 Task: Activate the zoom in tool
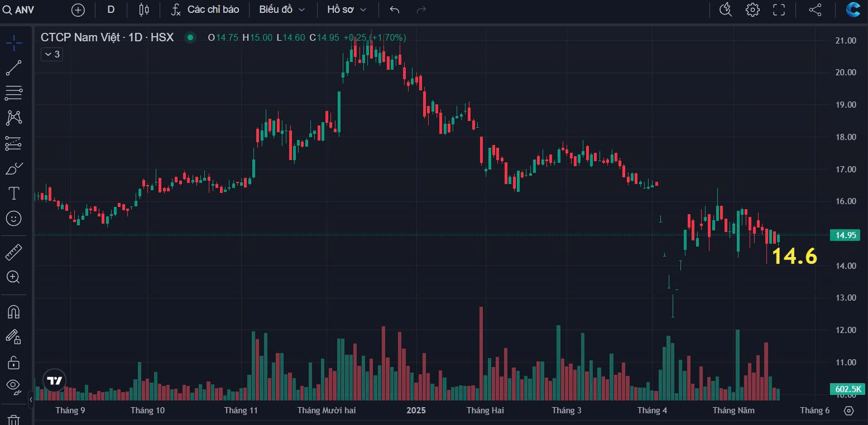(x=13, y=277)
